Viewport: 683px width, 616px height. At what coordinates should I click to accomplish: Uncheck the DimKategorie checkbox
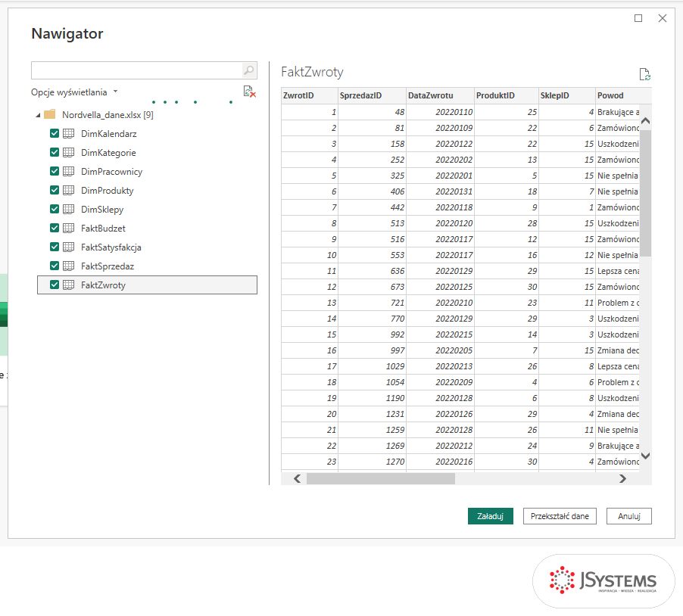point(55,152)
